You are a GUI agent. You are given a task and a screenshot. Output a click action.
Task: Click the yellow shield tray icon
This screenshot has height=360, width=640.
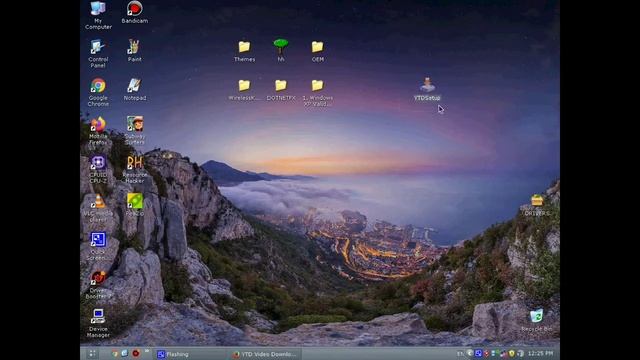[x=511, y=353]
